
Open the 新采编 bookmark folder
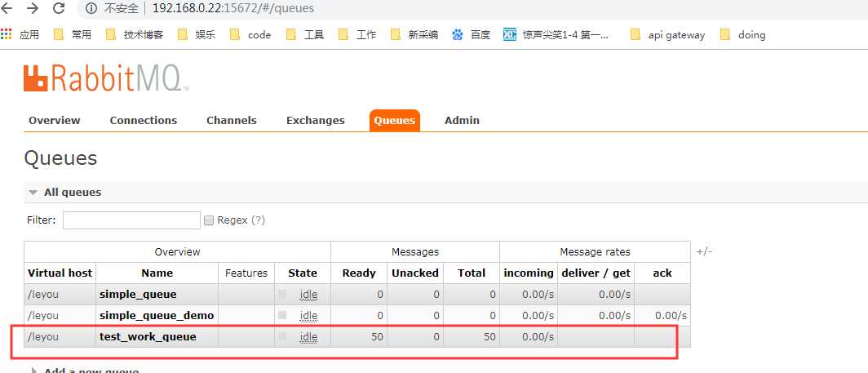pyautogui.click(x=414, y=35)
